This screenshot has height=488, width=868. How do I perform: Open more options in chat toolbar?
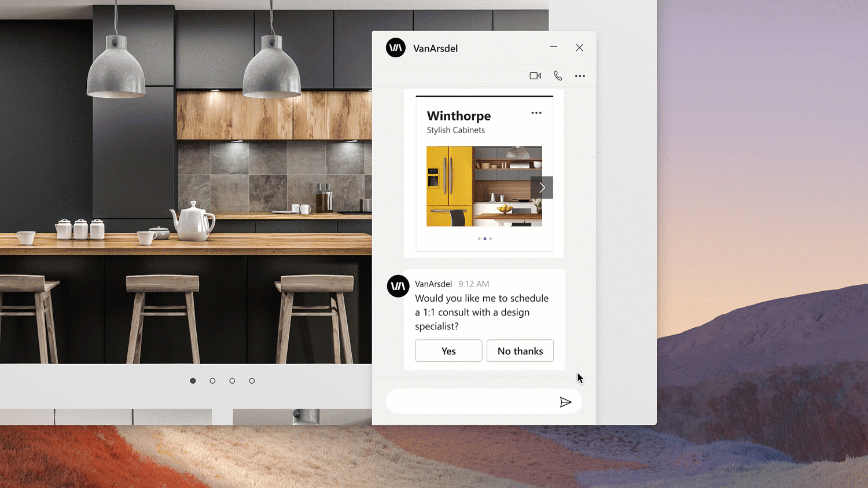pos(580,76)
